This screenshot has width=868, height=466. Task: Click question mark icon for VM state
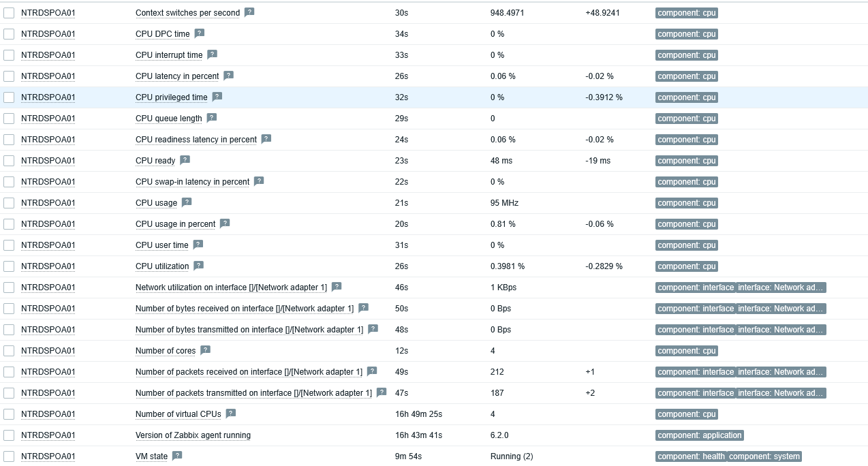(x=177, y=456)
